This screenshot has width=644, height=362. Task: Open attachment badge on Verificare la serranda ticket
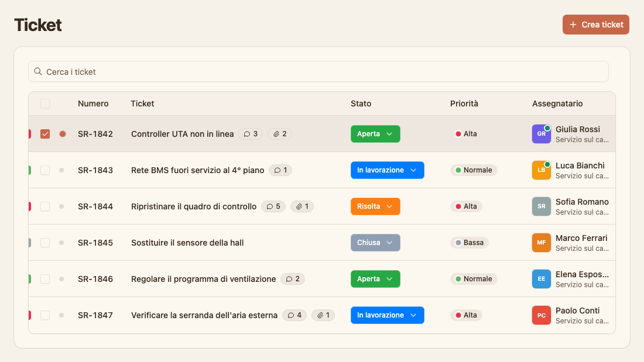[x=323, y=315]
